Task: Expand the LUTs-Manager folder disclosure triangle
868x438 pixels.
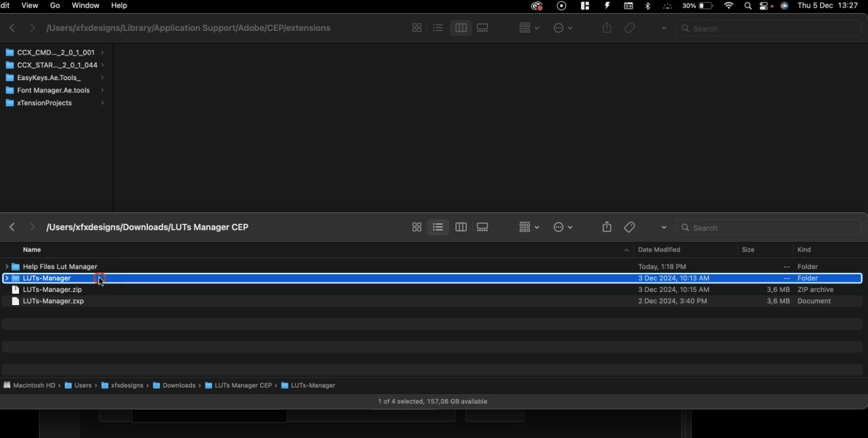Action: (x=7, y=278)
